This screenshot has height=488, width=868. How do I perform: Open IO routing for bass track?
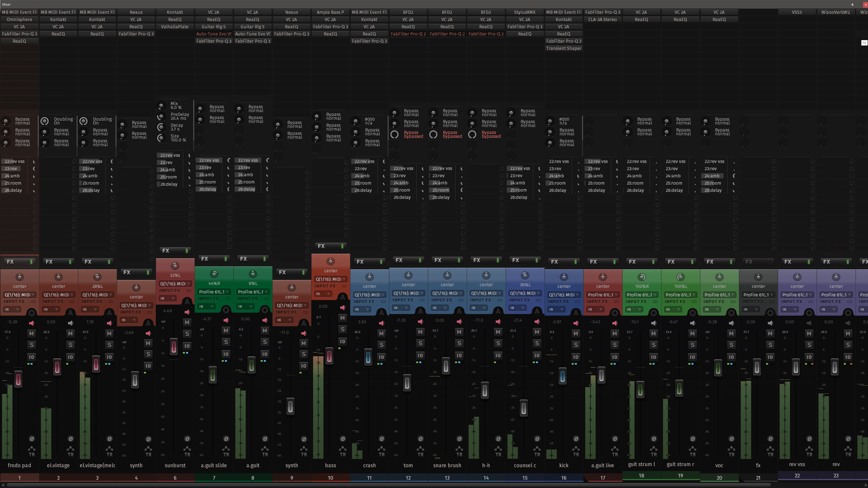point(342,342)
